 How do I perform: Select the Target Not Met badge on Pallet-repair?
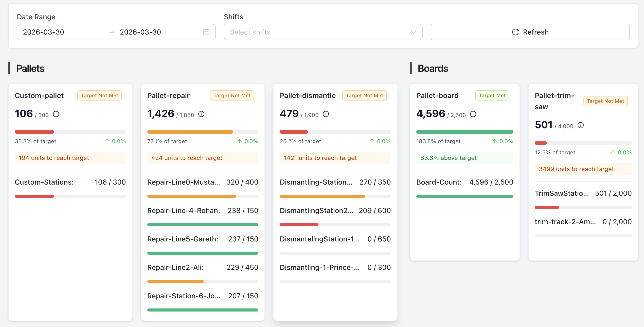click(232, 95)
